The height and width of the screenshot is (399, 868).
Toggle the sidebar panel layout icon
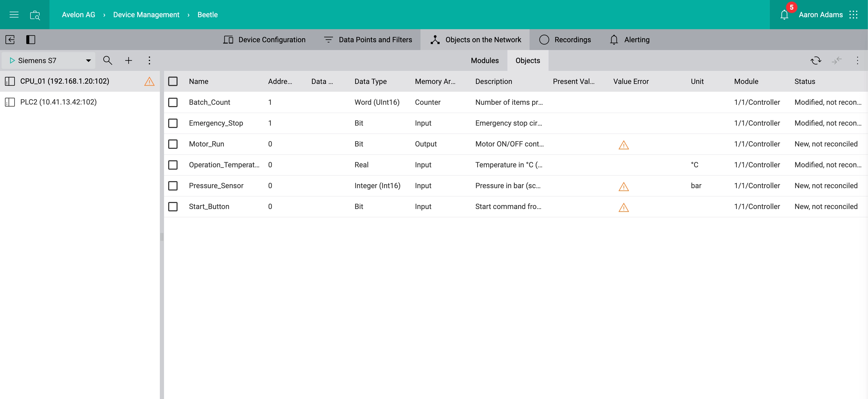pos(31,40)
